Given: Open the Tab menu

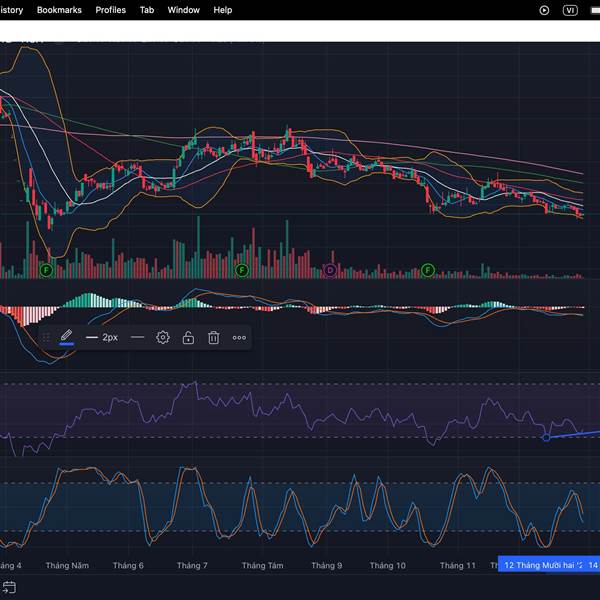Looking at the screenshot, I should coord(147,10).
